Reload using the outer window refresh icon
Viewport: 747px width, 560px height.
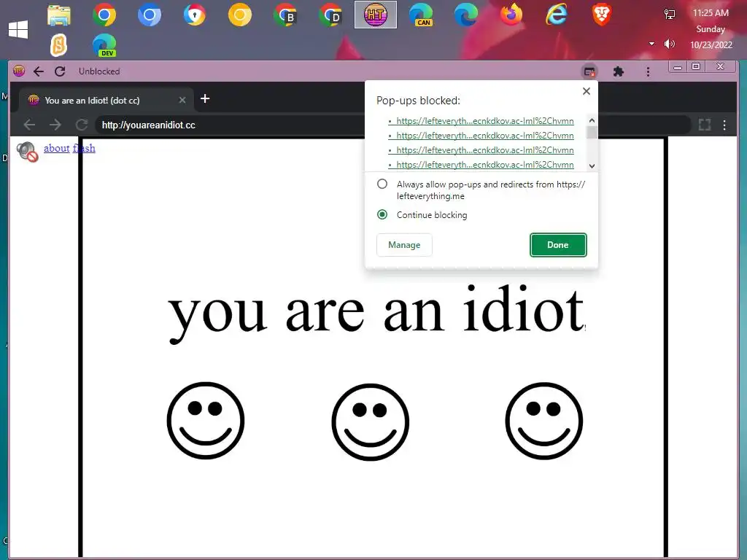click(60, 71)
